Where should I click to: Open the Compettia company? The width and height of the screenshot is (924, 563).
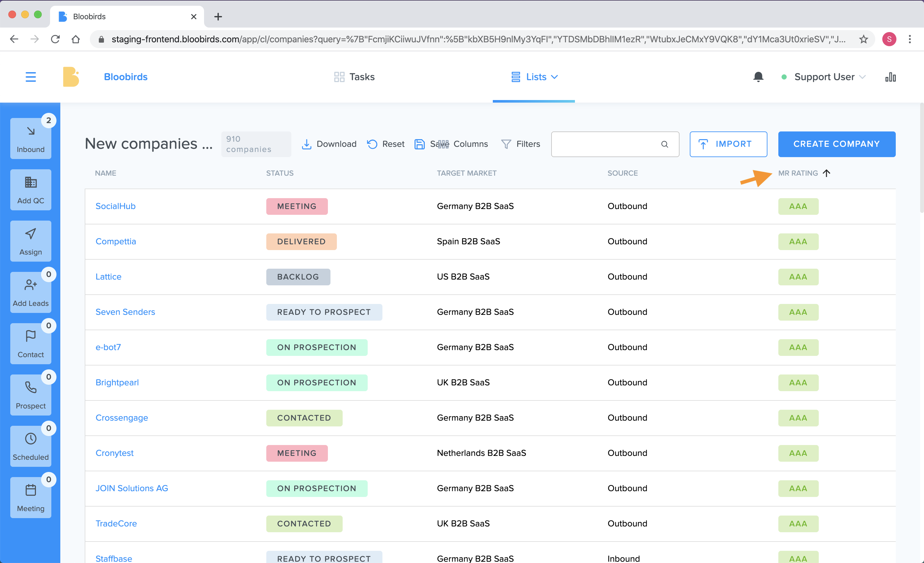pyautogui.click(x=116, y=241)
